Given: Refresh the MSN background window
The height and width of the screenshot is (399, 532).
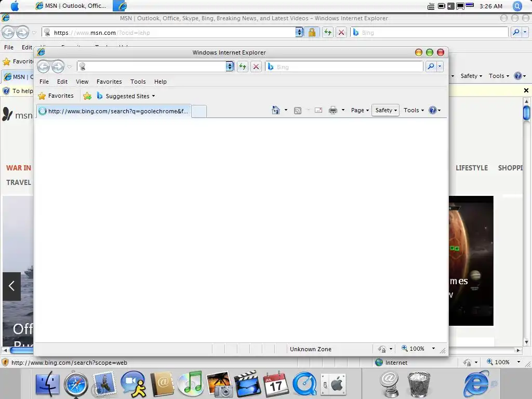Looking at the screenshot, I should [x=327, y=33].
